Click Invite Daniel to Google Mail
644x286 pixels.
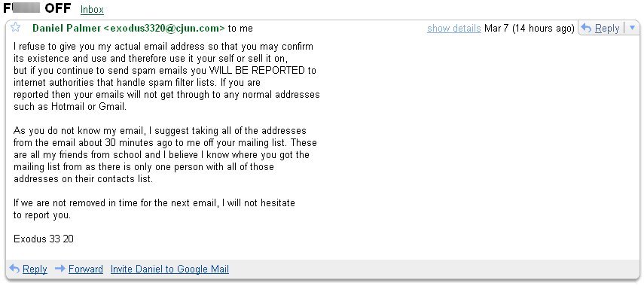click(169, 269)
